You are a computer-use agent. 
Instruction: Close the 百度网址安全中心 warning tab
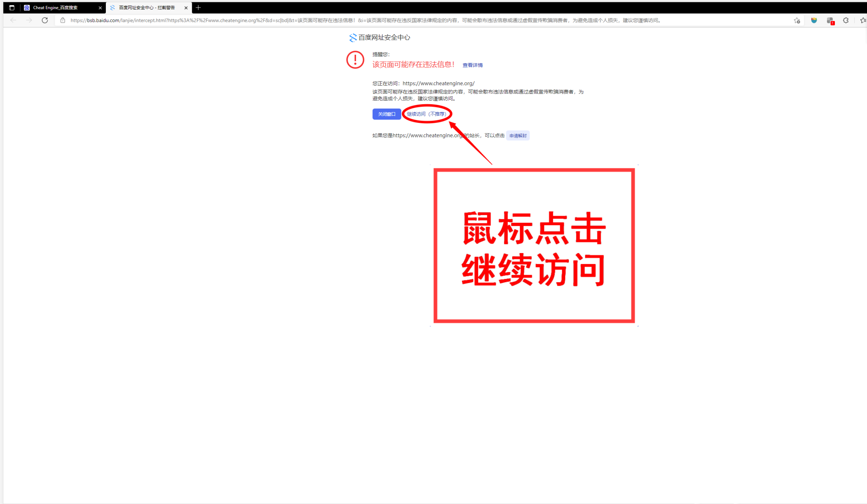coord(186,8)
